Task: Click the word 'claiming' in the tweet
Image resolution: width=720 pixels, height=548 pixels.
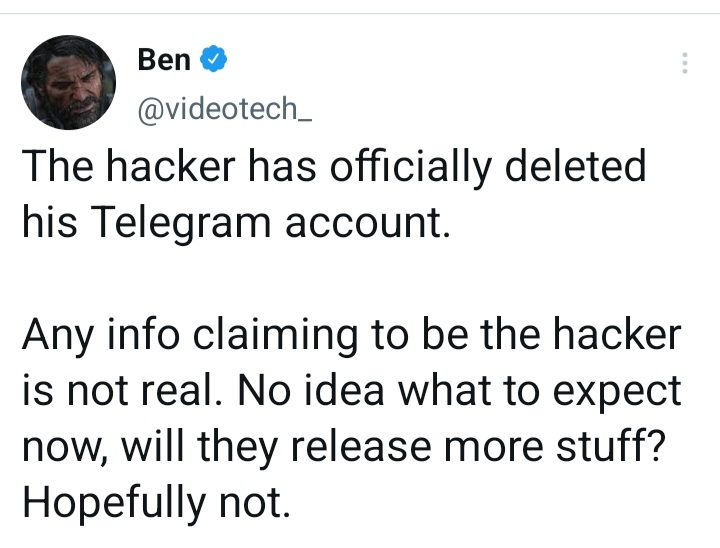Action: point(275,336)
